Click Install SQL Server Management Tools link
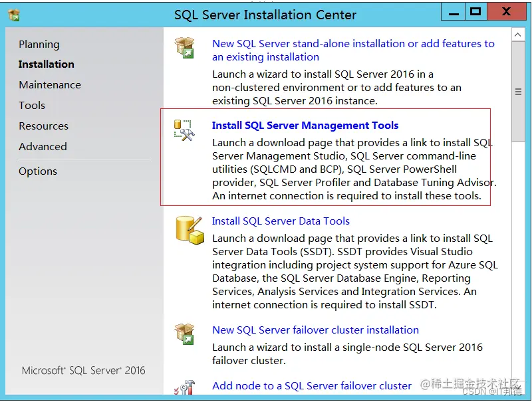The width and height of the screenshot is (532, 402). click(305, 126)
